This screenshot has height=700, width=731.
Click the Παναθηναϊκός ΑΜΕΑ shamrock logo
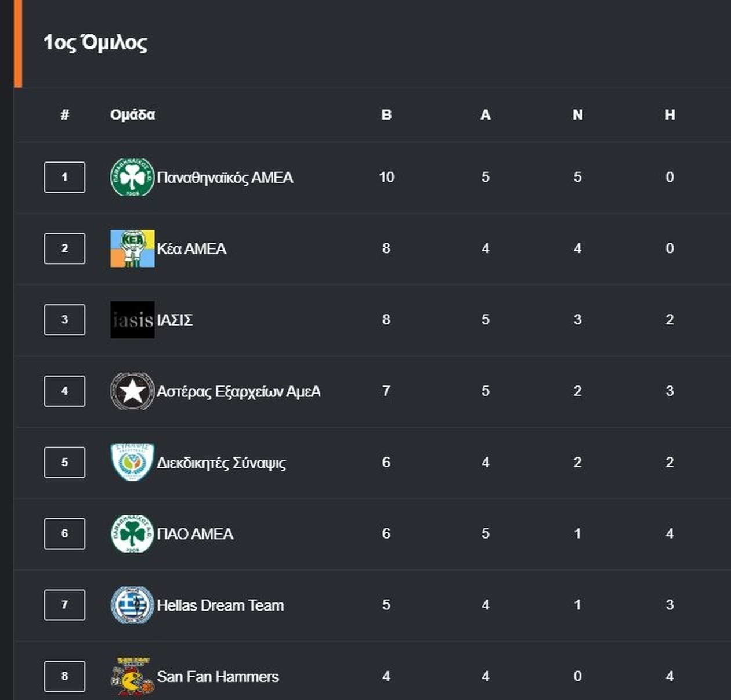(132, 177)
